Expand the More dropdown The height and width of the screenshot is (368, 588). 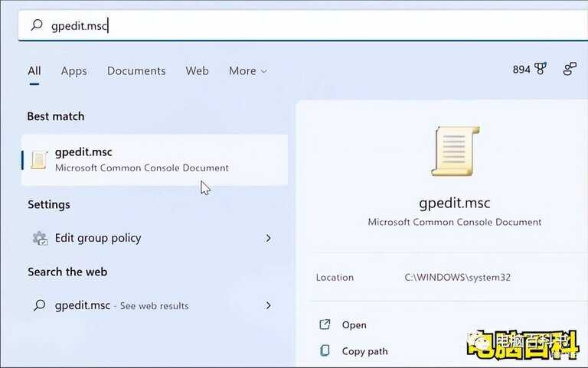pyautogui.click(x=248, y=71)
